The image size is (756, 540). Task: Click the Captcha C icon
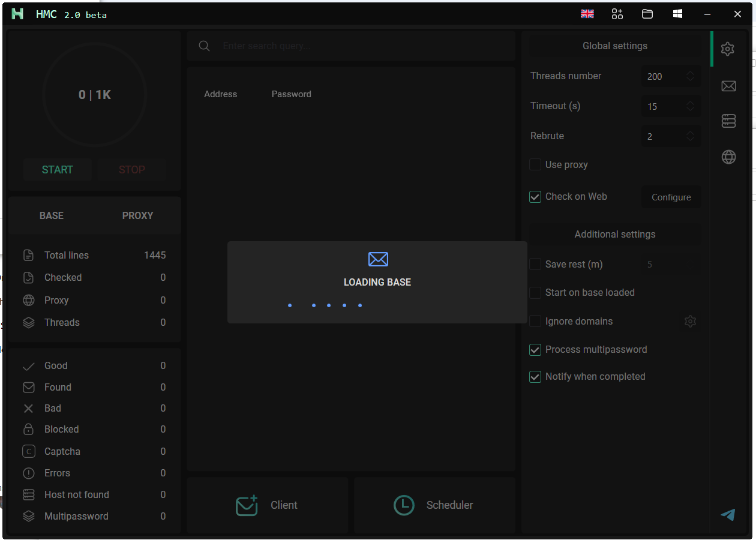[x=28, y=451]
